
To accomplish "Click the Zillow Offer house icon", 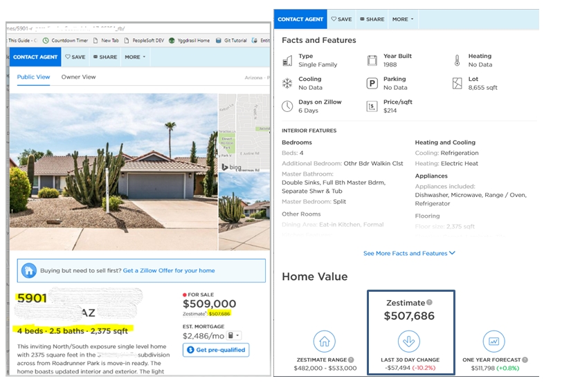I will click(28, 270).
